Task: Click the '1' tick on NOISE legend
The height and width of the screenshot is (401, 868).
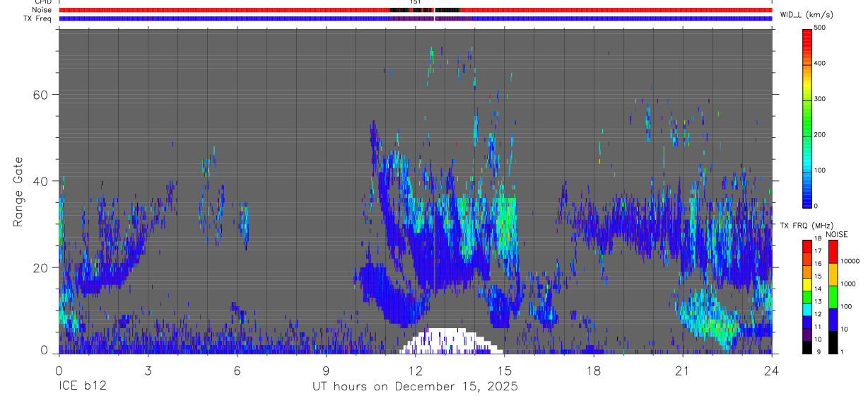Action: pos(843,352)
